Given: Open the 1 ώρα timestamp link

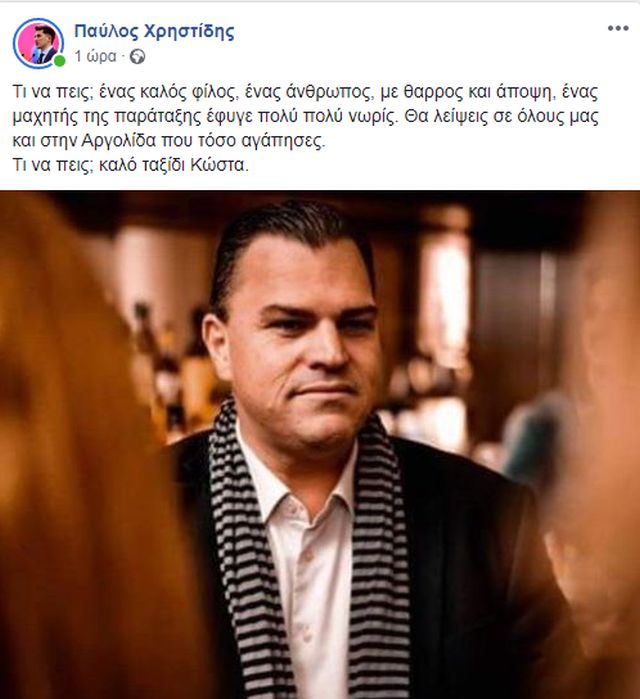Looking at the screenshot, I should click(95, 57).
